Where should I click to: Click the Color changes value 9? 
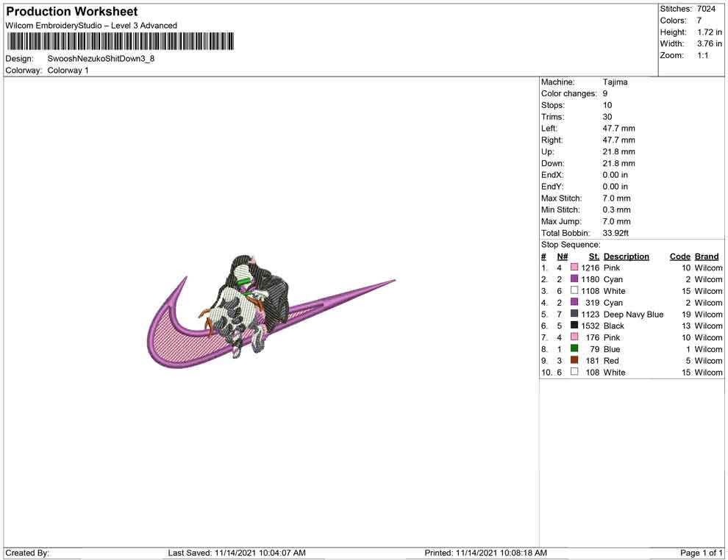[605, 94]
